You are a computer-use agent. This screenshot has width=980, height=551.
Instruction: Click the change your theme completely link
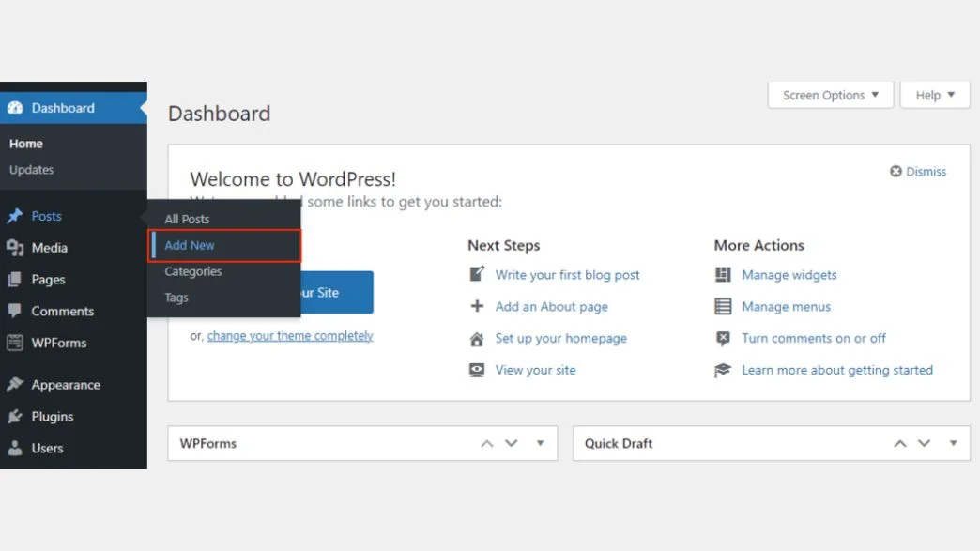(x=289, y=335)
